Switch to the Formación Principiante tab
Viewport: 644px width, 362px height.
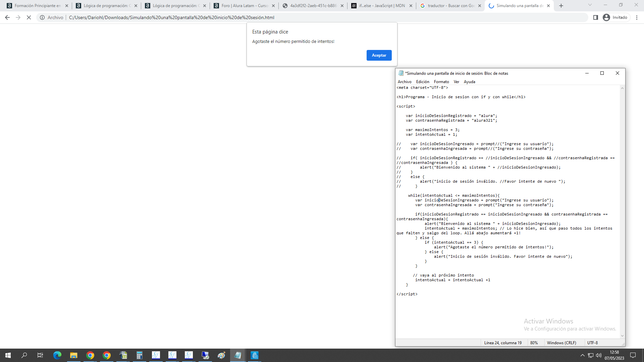click(38, 6)
